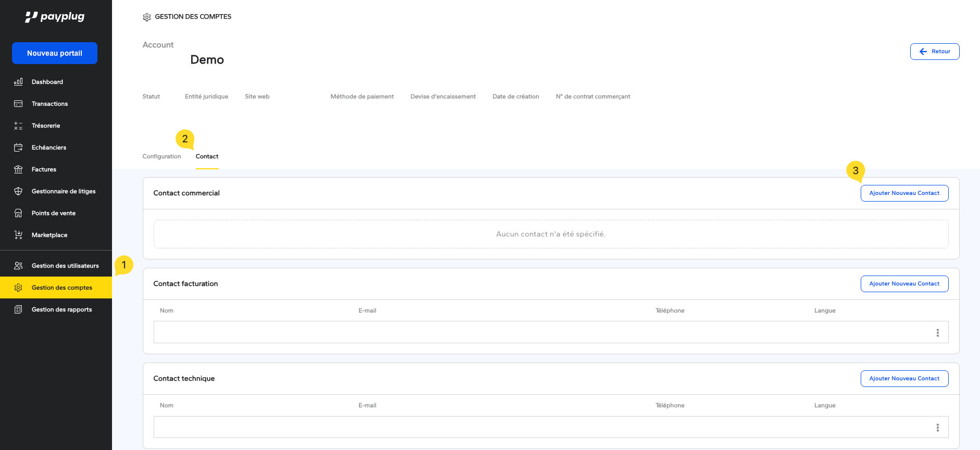Click the Marketplace shopping cart icon

[18, 235]
